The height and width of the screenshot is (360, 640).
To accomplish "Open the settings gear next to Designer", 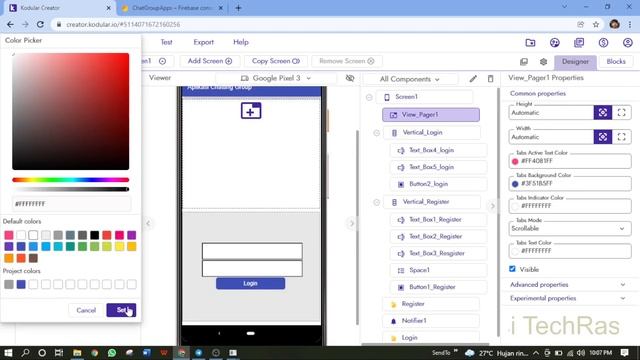I will coord(543,62).
